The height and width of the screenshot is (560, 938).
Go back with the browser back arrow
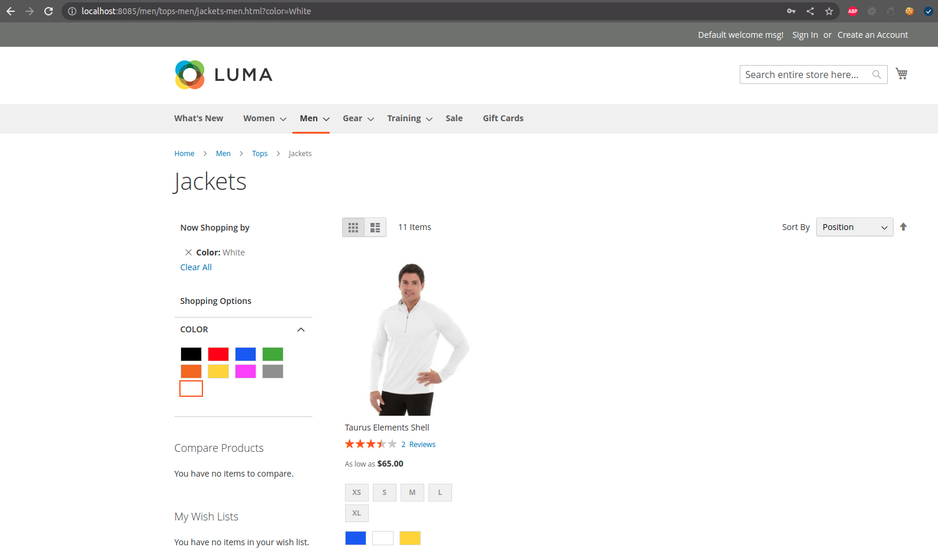pyautogui.click(x=11, y=11)
